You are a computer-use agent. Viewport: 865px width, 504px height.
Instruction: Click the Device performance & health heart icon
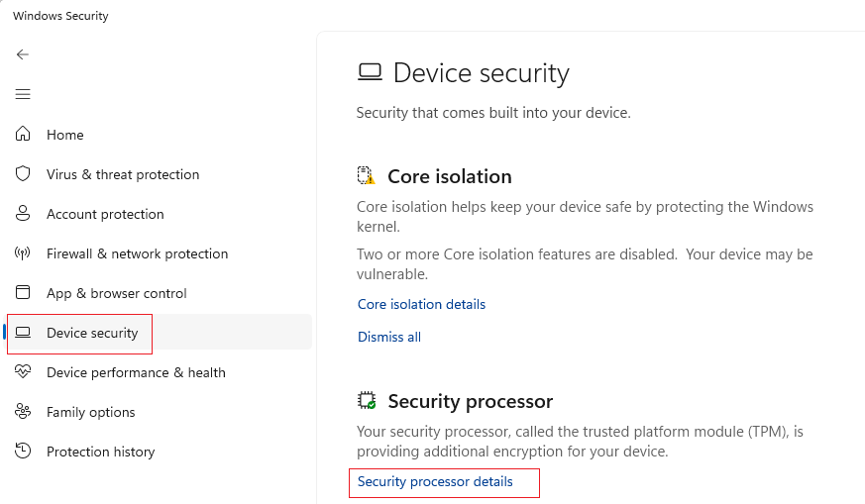point(23,371)
